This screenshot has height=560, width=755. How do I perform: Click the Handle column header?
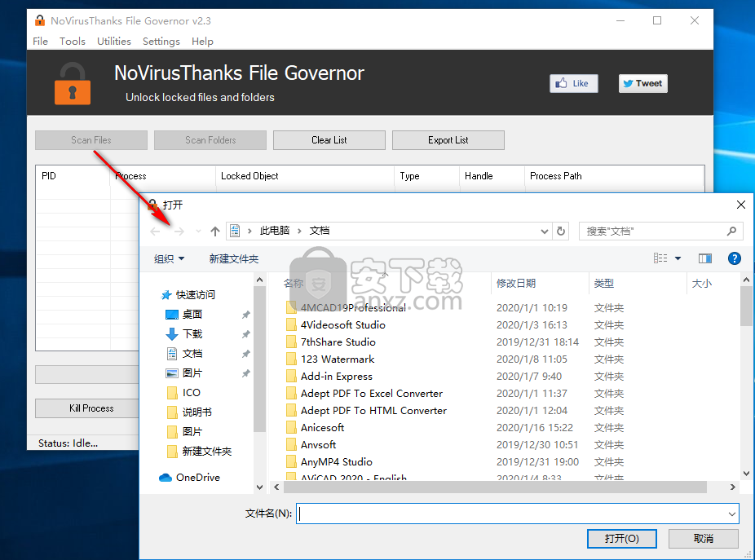[x=492, y=176]
